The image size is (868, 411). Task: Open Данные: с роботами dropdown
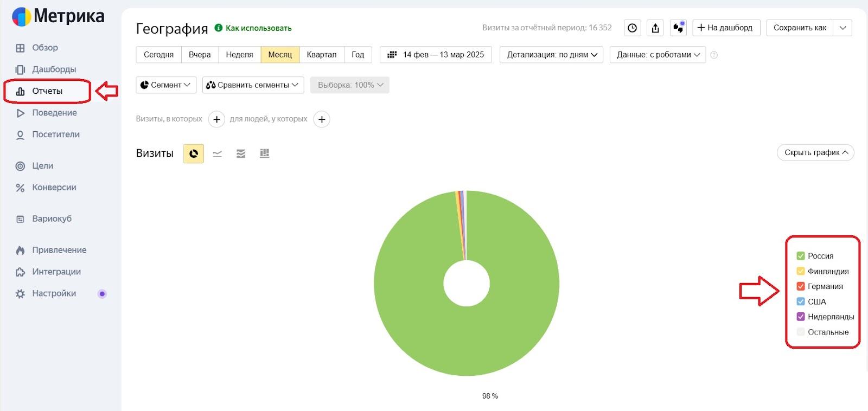click(658, 55)
